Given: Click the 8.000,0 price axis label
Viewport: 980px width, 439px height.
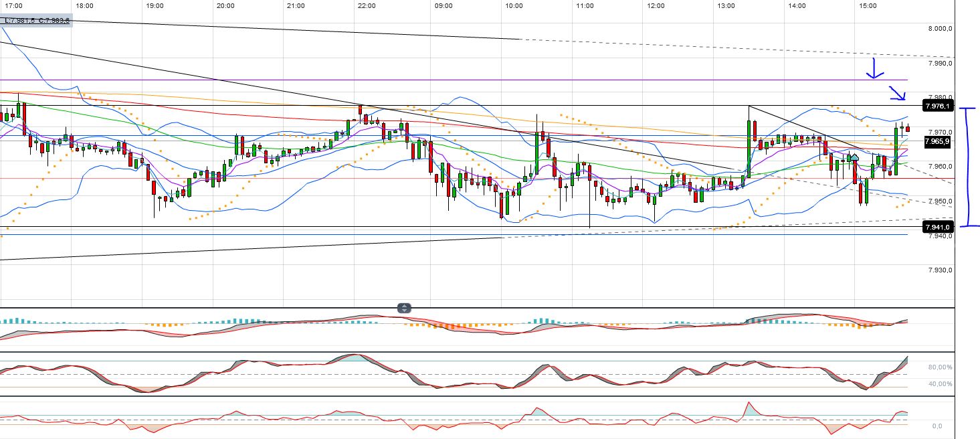Looking at the screenshot, I should (x=941, y=29).
